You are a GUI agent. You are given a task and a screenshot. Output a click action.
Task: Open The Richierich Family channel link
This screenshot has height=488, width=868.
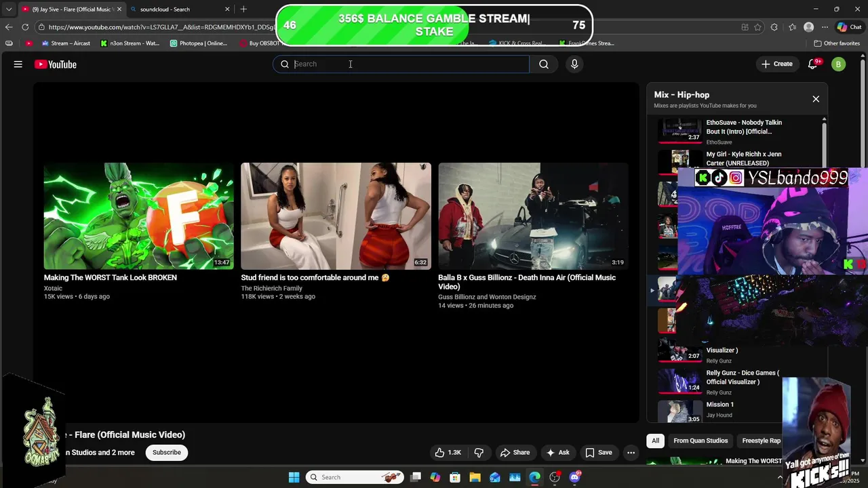(272, 289)
